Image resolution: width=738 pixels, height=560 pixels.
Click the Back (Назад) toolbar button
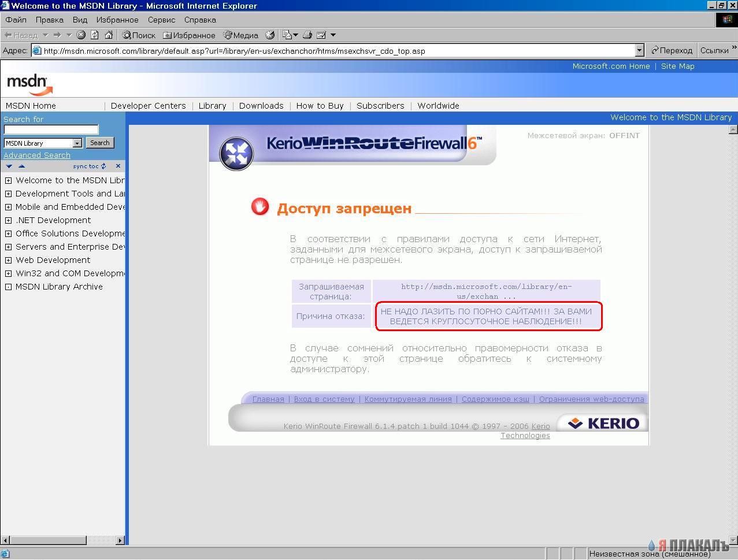(x=21, y=35)
